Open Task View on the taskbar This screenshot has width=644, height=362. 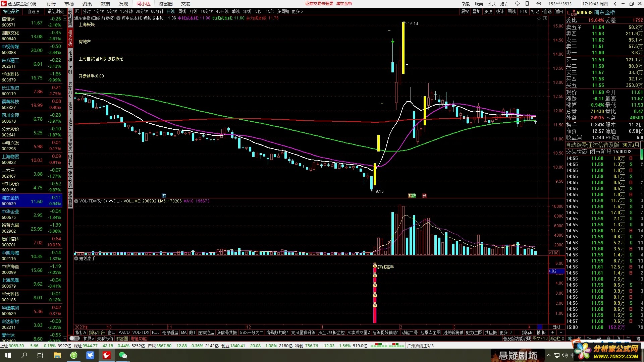click(x=40, y=355)
